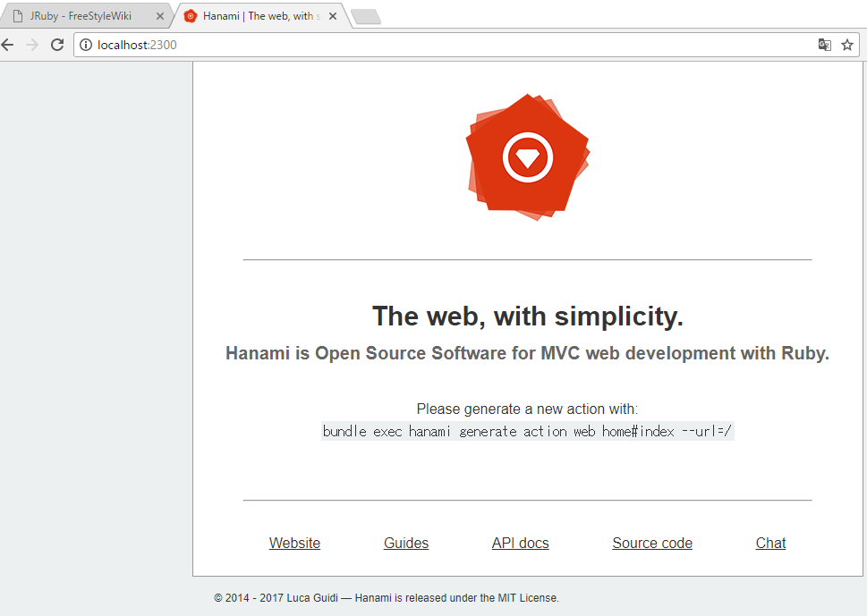Image resolution: width=867 pixels, height=616 pixels.
Task: Close the JRuby - FreeStyleWiki tab
Action: tap(160, 16)
